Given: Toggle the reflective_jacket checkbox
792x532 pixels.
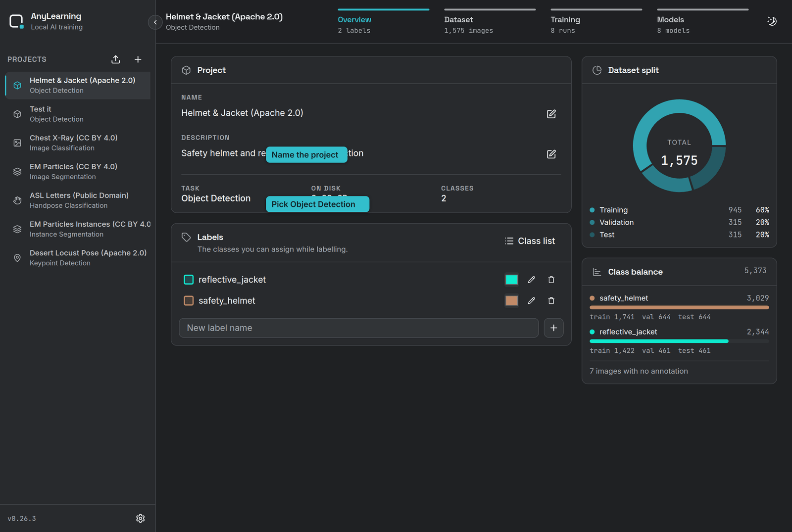Looking at the screenshot, I should click(189, 280).
